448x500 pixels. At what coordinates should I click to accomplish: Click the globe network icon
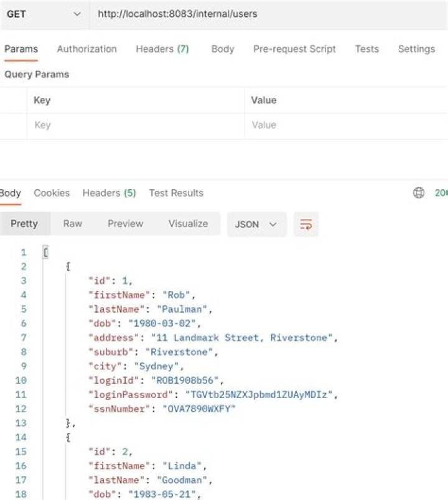click(419, 193)
